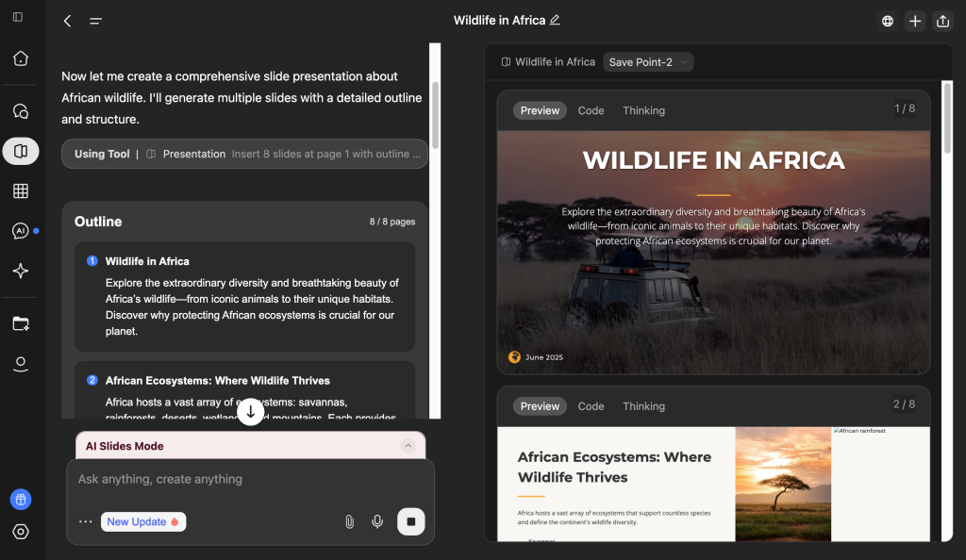This screenshot has height=560, width=966.
Task: Click the blue gift icon
Action: point(21,500)
